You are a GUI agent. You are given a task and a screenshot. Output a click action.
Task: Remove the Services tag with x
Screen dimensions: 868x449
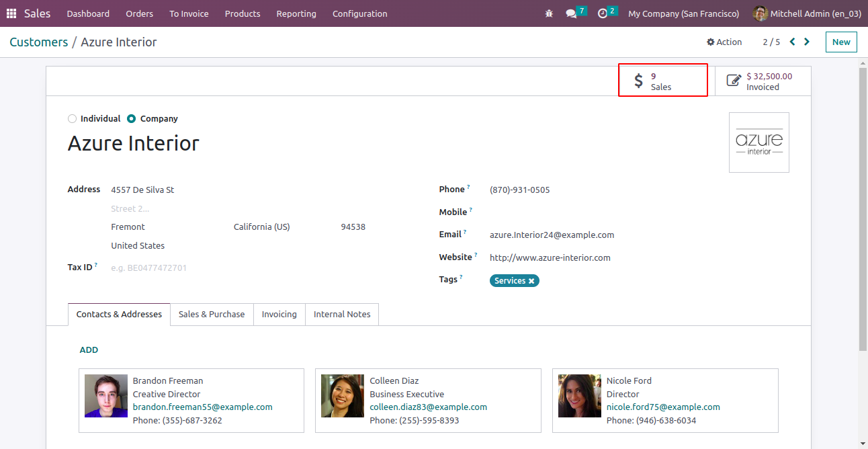[x=531, y=281]
